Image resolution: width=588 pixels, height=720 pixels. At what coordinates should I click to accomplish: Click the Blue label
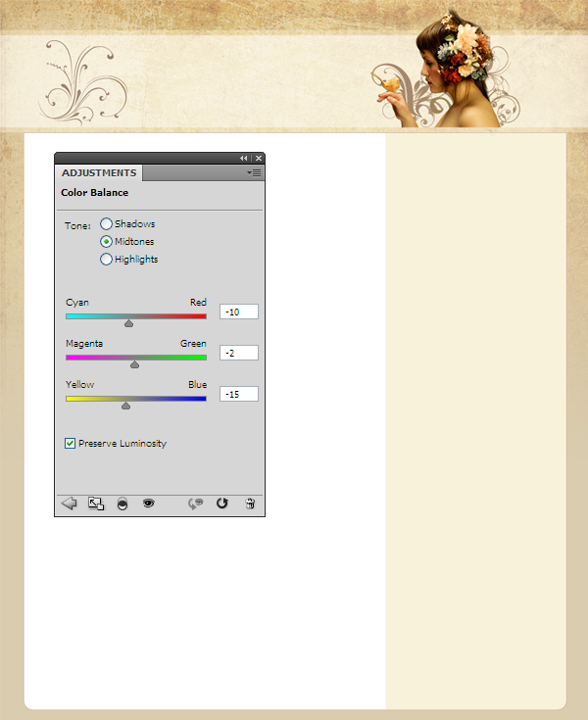(x=198, y=384)
